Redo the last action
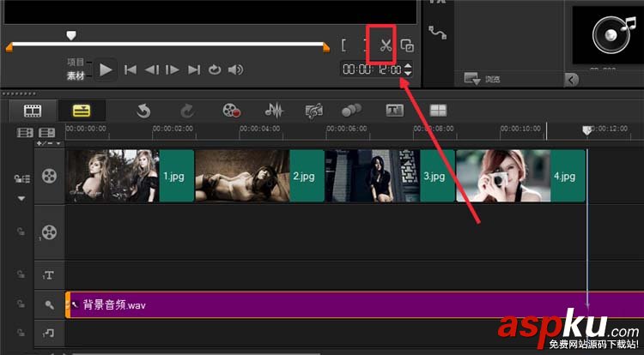 [187, 111]
